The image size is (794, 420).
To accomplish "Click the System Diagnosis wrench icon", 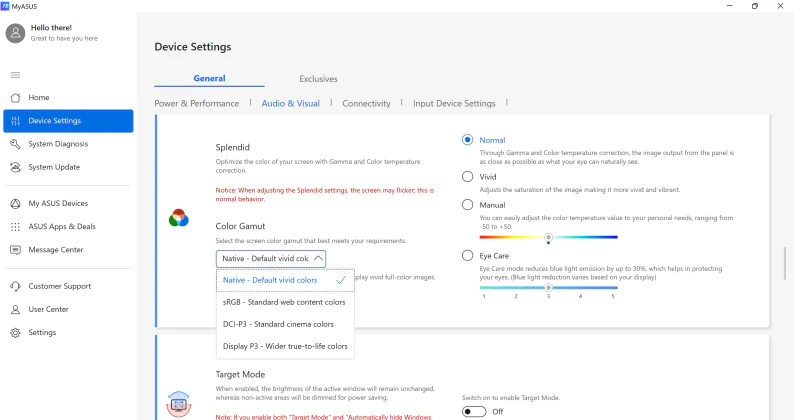I will [16, 144].
